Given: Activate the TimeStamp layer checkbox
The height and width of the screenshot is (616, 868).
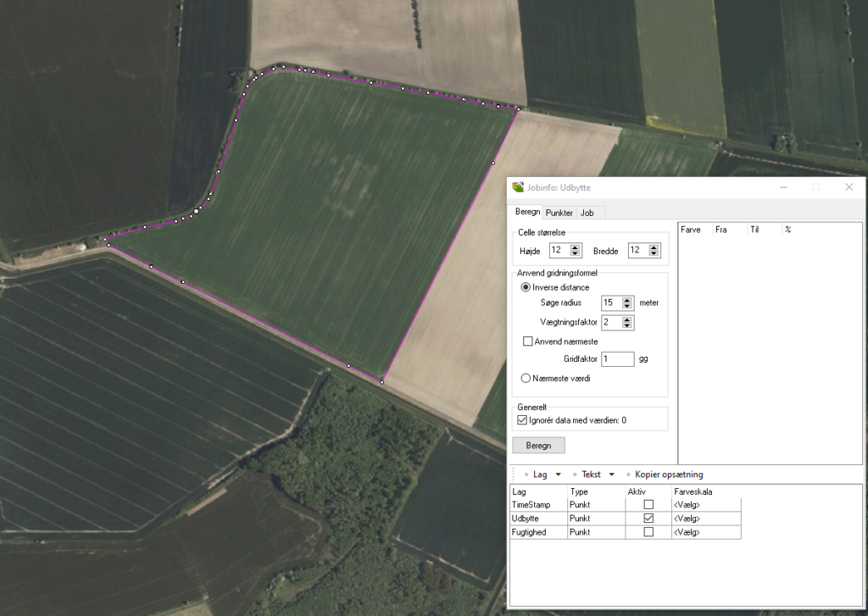Looking at the screenshot, I should coord(648,504).
